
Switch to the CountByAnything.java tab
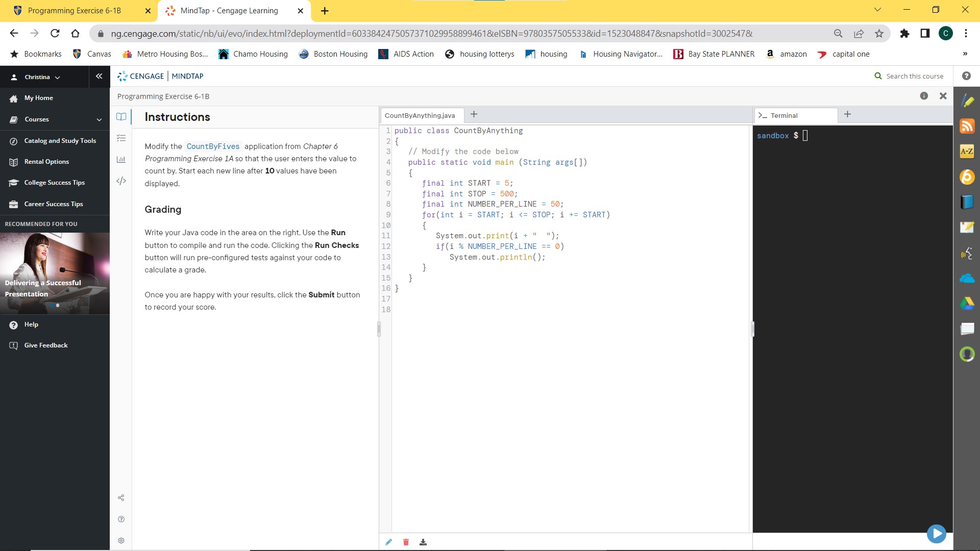[421, 115]
